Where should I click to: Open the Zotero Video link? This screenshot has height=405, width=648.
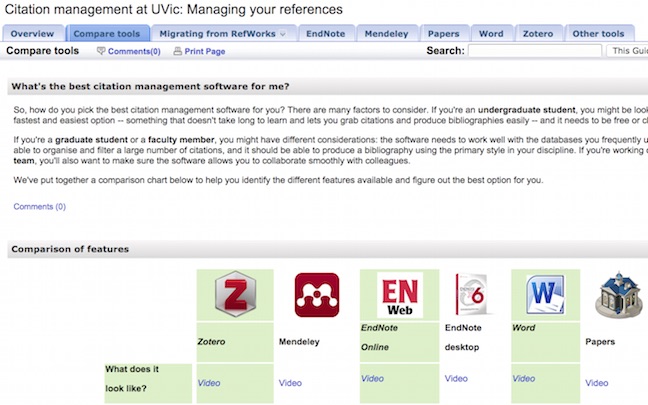pos(209,383)
